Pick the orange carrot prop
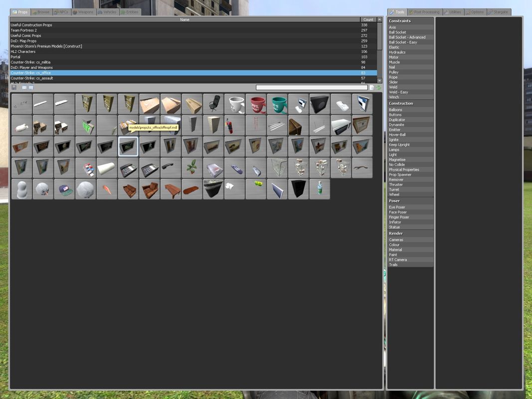 (107, 190)
